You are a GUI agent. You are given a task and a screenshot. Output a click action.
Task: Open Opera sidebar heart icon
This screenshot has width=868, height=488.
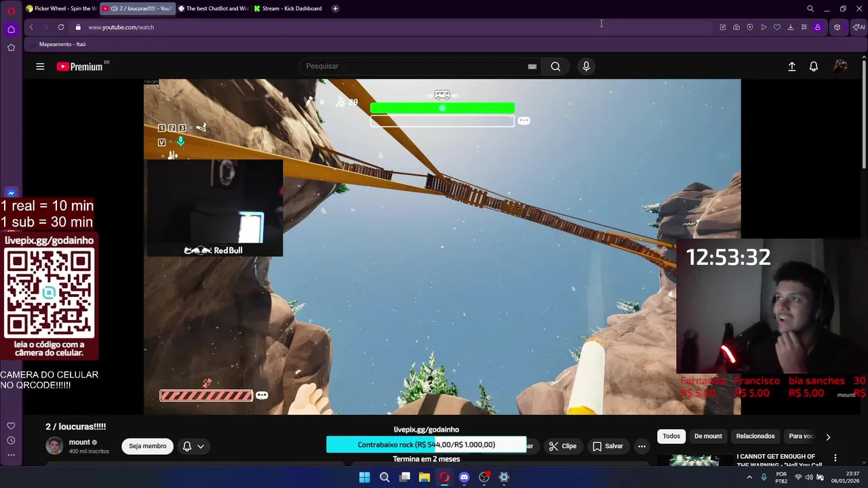point(11,426)
